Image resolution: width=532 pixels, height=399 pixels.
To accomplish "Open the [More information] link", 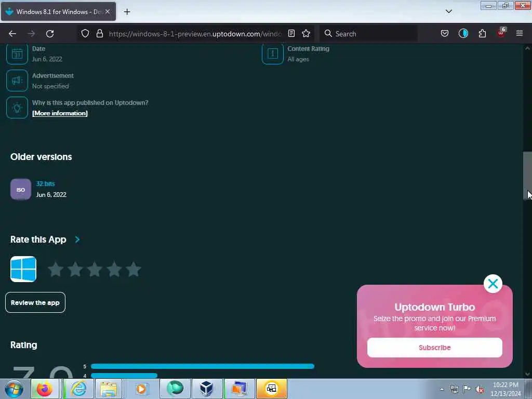I will [x=60, y=113].
